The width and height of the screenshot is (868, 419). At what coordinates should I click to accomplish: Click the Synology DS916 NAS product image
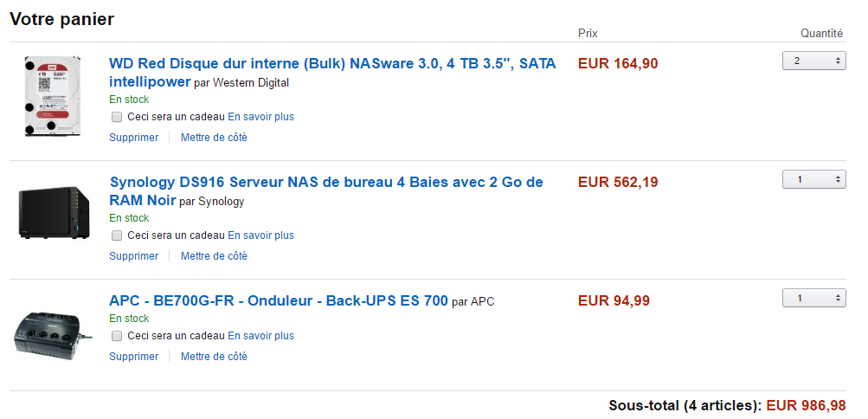(54, 214)
